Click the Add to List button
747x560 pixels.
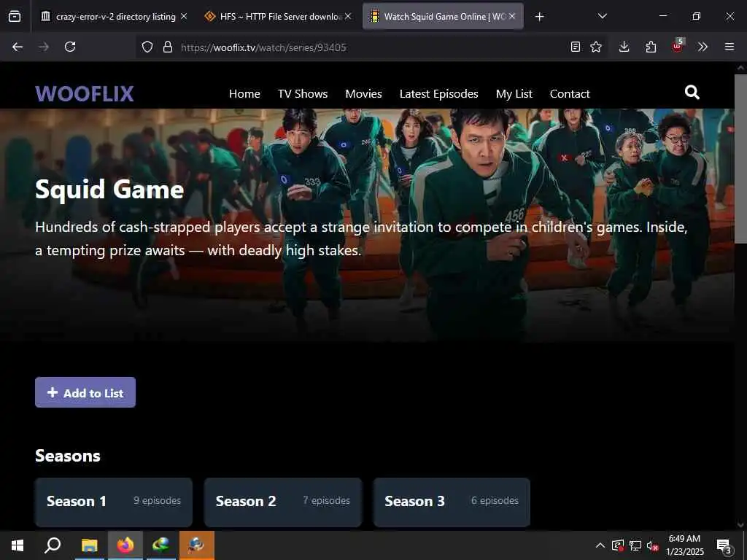coord(85,392)
